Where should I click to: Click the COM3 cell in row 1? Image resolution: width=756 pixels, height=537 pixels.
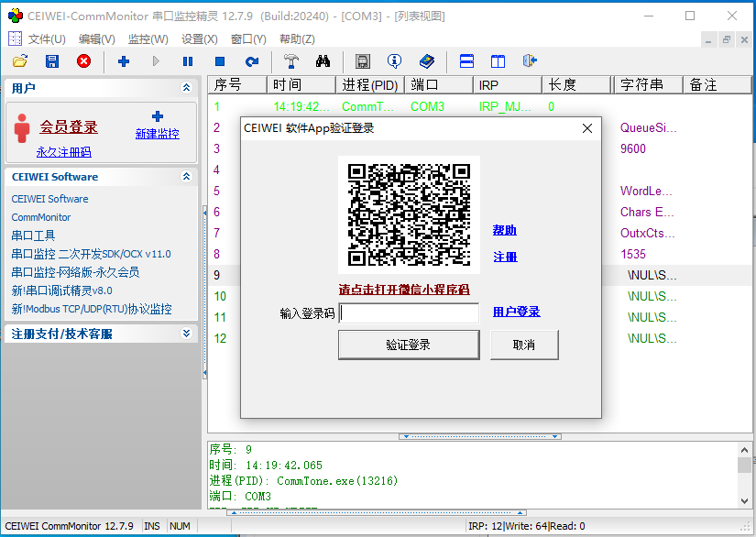pyautogui.click(x=428, y=106)
